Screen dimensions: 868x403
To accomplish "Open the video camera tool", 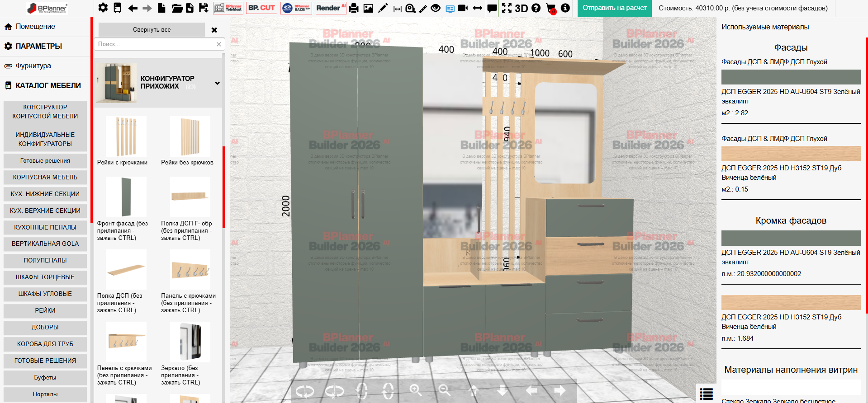I will click(463, 8).
